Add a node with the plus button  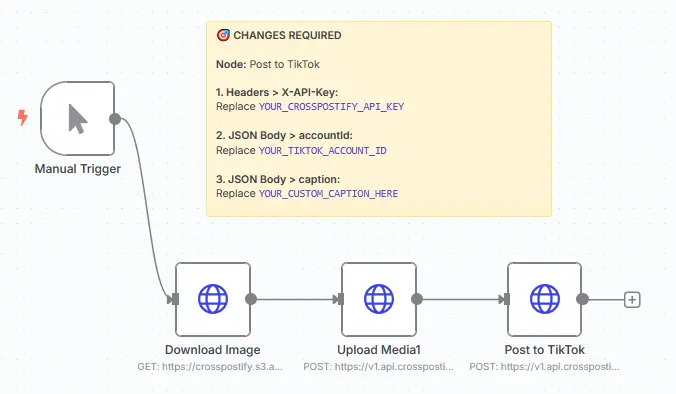[x=632, y=300]
